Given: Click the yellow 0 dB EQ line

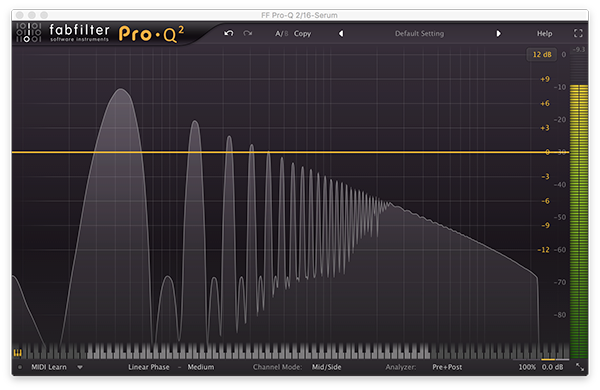Looking at the screenshot, I should pyautogui.click(x=290, y=152).
